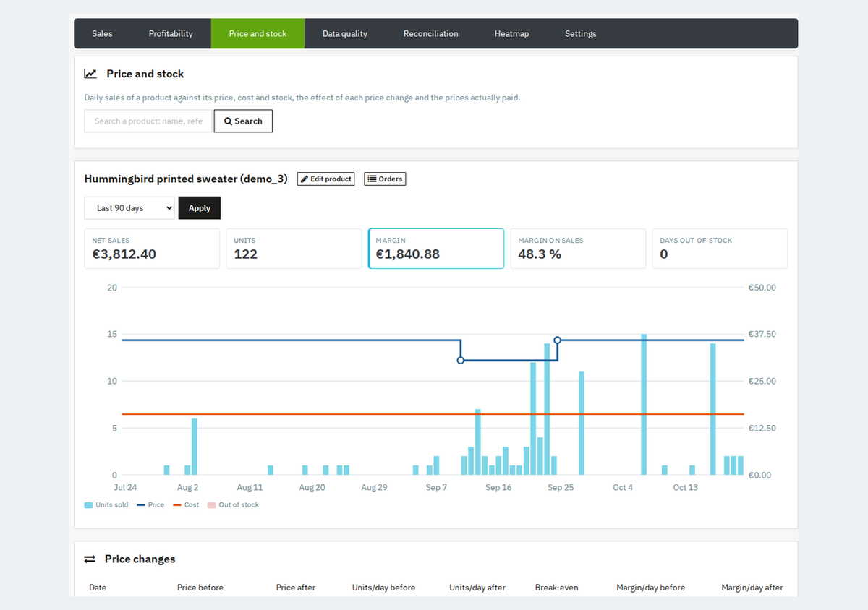Switch to the Profitability tab

coord(171,33)
